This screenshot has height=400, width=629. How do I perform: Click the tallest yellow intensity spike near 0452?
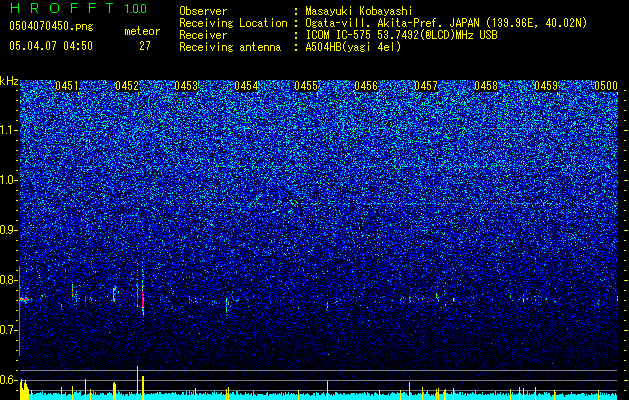tap(138, 382)
